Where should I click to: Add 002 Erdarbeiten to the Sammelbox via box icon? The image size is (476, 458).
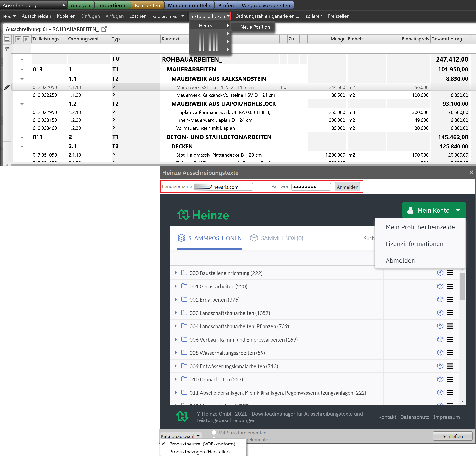[x=440, y=300]
